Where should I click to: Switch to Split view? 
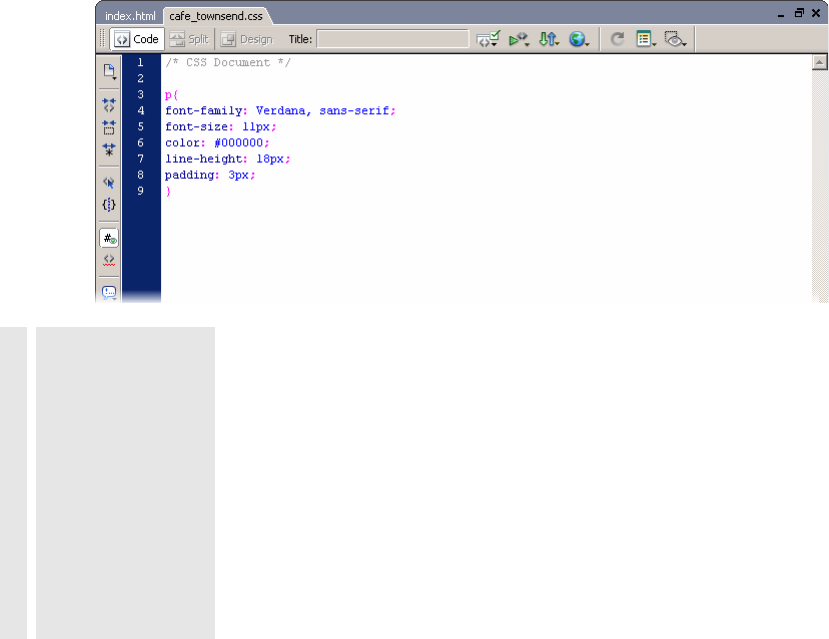point(190,39)
